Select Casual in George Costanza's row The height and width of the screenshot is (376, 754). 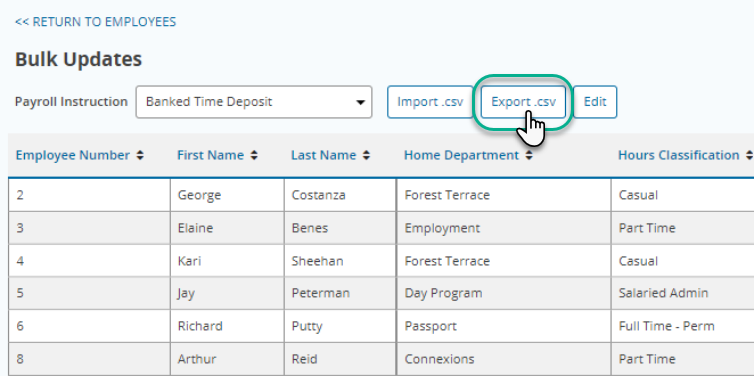683,195
